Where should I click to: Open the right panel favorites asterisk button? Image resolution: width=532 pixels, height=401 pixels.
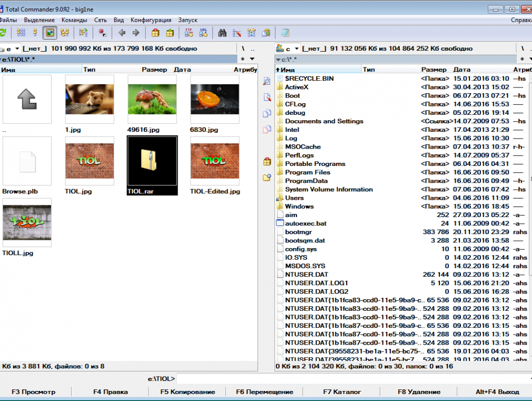(522, 59)
